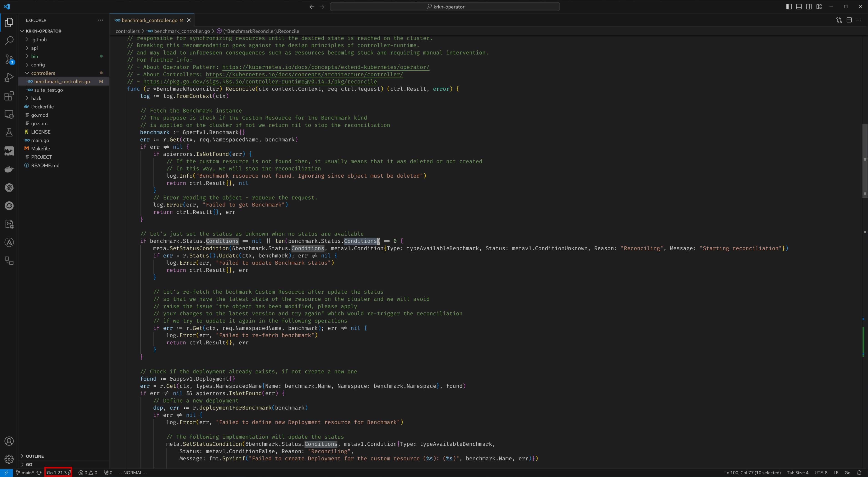Open the Testing flask view
The width and height of the screenshot is (868, 477).
(9, 133)
